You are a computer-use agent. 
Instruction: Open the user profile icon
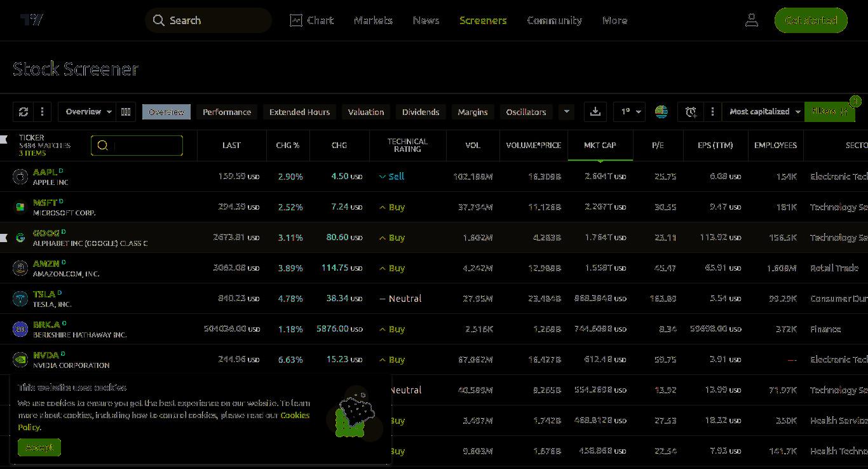click(752, 20)
